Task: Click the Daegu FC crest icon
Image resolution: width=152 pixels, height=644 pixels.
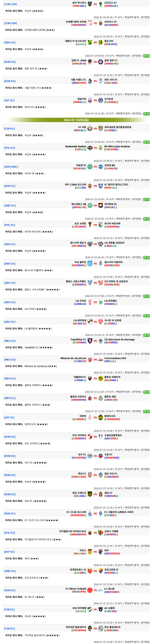Action: pos(90,456)
